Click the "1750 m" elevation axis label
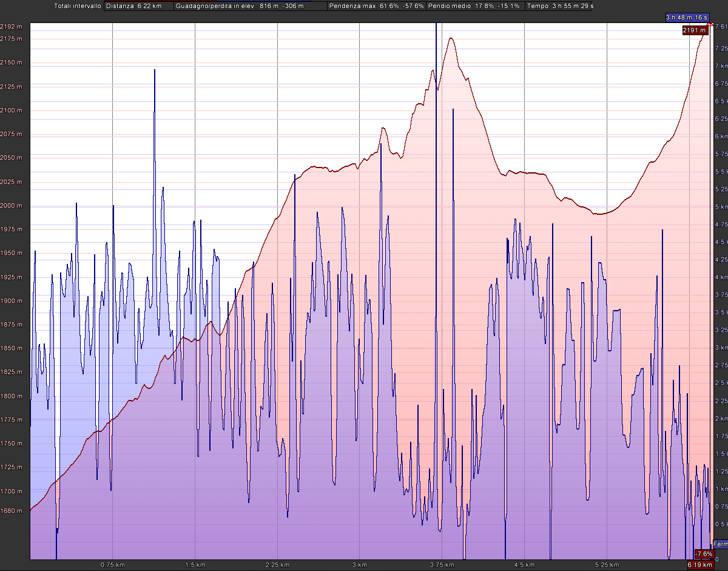 (11, 444)
